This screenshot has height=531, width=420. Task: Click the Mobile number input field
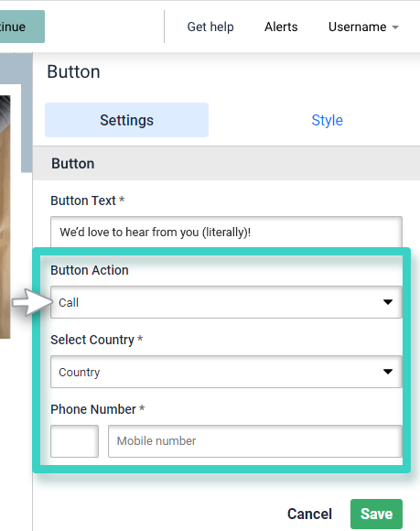255,441
